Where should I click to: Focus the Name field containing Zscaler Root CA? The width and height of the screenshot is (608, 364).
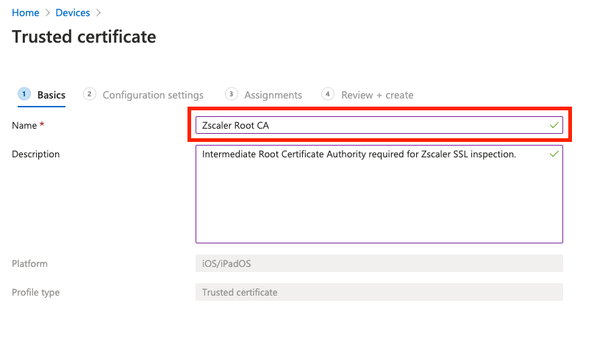(368, 126)
